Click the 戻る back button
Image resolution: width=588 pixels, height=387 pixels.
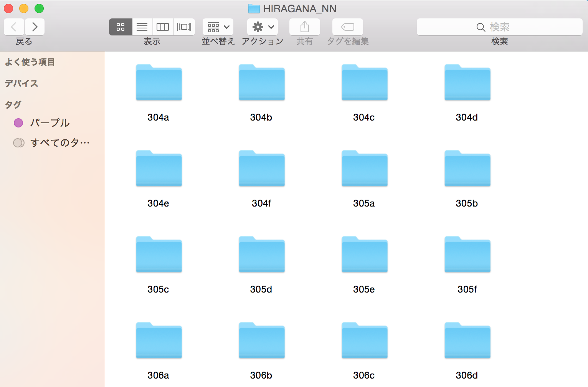click(14, 27)
